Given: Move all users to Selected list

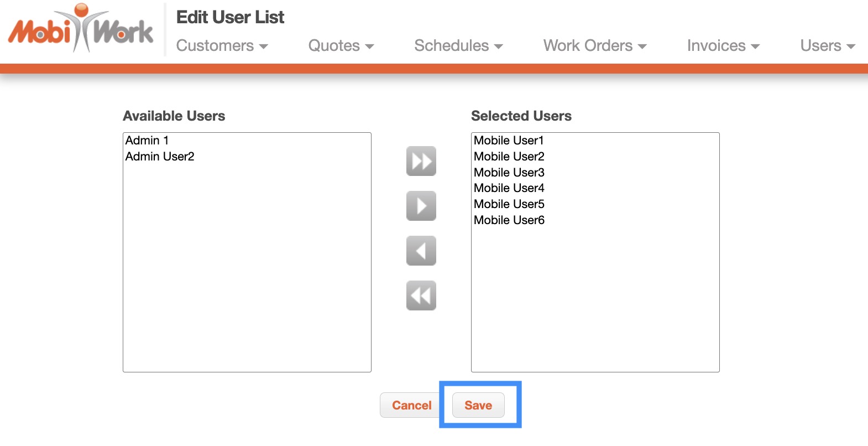Looking at the screenshot, I should click(421, 161).
